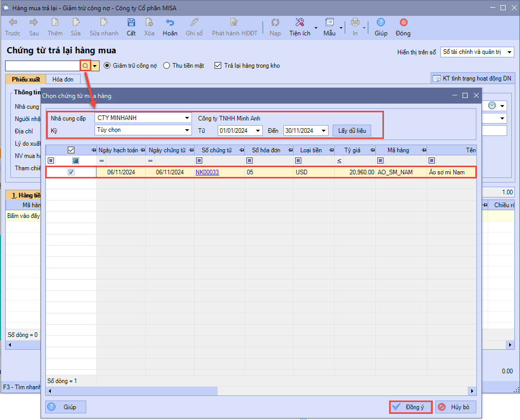
Task: Expand the Nhà cung cấp supplier dropdown
Action: click(187, 118)
